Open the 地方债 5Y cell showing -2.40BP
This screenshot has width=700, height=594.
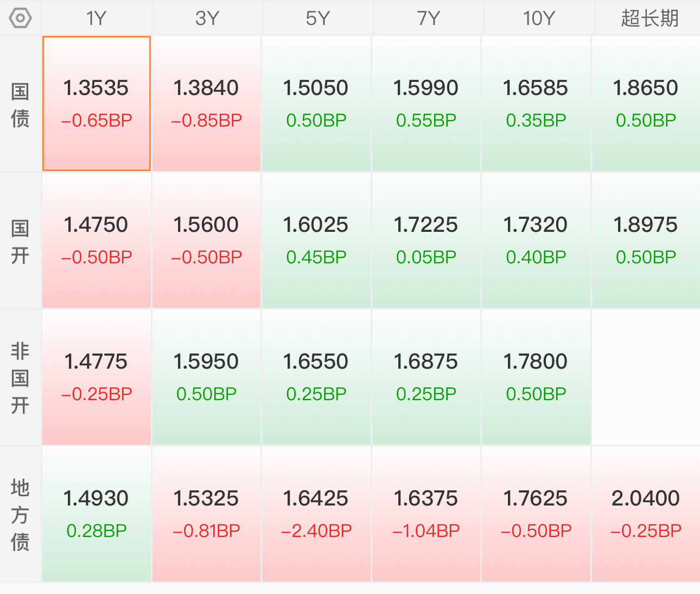[316, 514]
